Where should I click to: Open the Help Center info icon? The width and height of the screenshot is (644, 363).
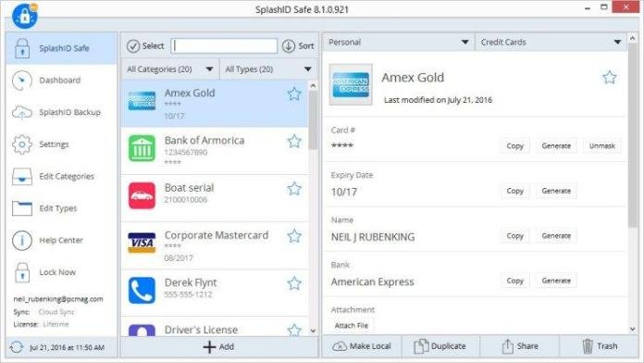[22, 240]
